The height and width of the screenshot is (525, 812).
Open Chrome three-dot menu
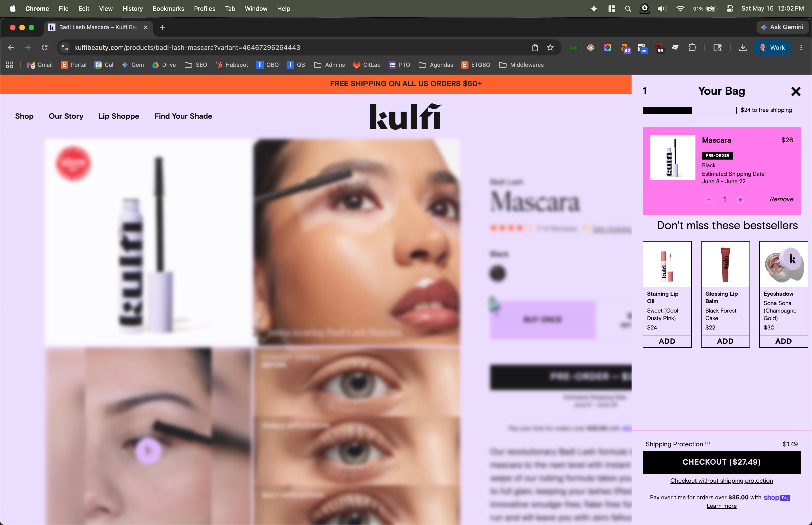pos(801,48)
